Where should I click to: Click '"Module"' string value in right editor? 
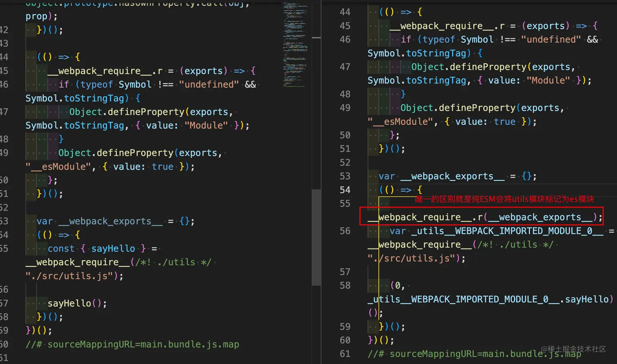[x=548, y=80]
